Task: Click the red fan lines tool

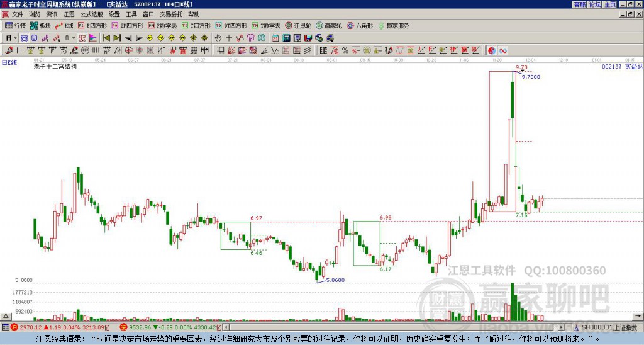Action: 231,50
